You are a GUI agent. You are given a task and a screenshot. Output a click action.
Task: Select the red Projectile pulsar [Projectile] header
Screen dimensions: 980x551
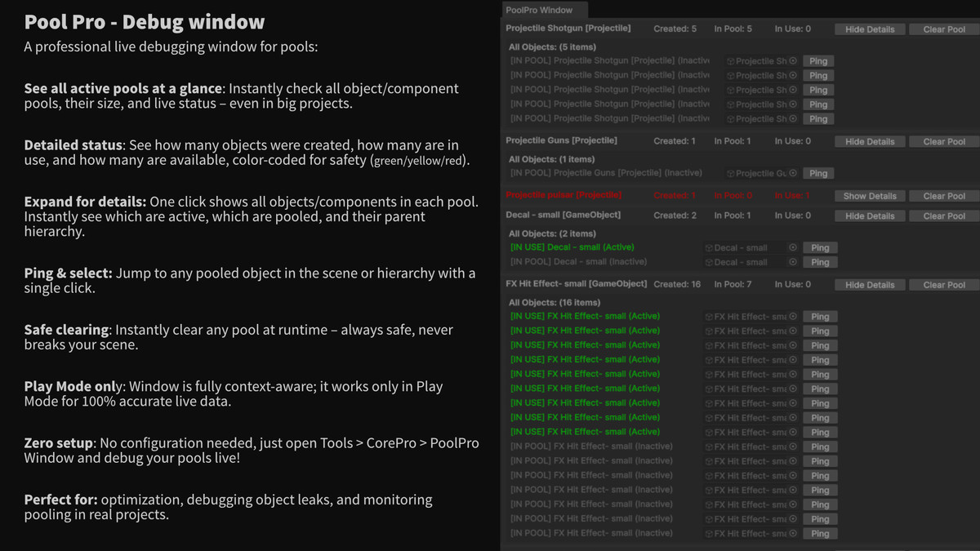[563, 195]
